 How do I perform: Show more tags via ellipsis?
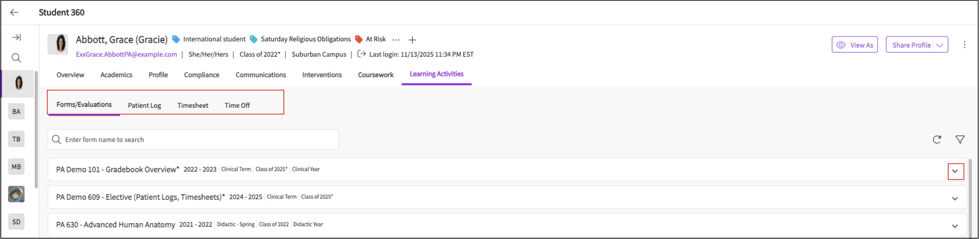(x=396, y=40)
